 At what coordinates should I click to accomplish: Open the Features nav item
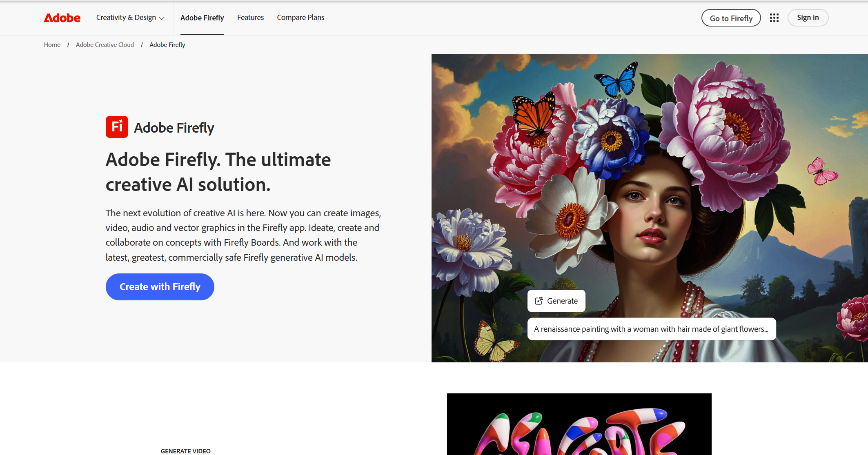point(250,18)
